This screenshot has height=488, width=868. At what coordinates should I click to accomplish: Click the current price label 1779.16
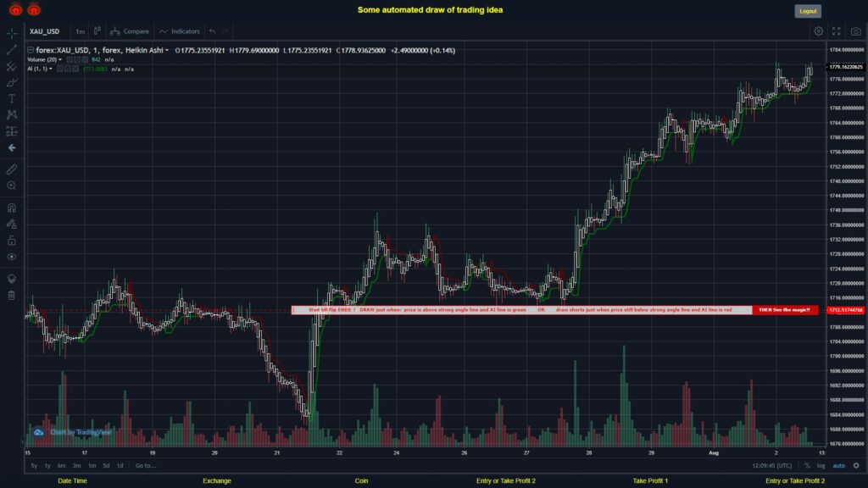[845, 67]
